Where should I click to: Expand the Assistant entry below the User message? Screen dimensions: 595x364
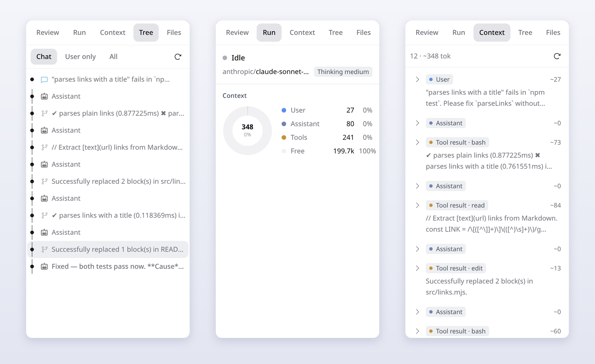pos(417,123)
